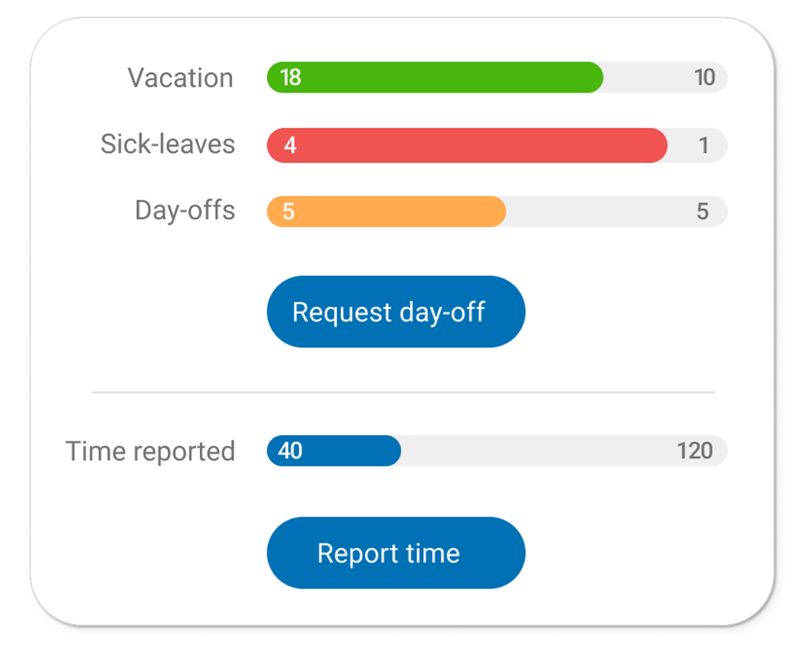Click the unfilled gray part of Day-offs bar
This screenshot has width=812, height=660.
tap(596, 212)
